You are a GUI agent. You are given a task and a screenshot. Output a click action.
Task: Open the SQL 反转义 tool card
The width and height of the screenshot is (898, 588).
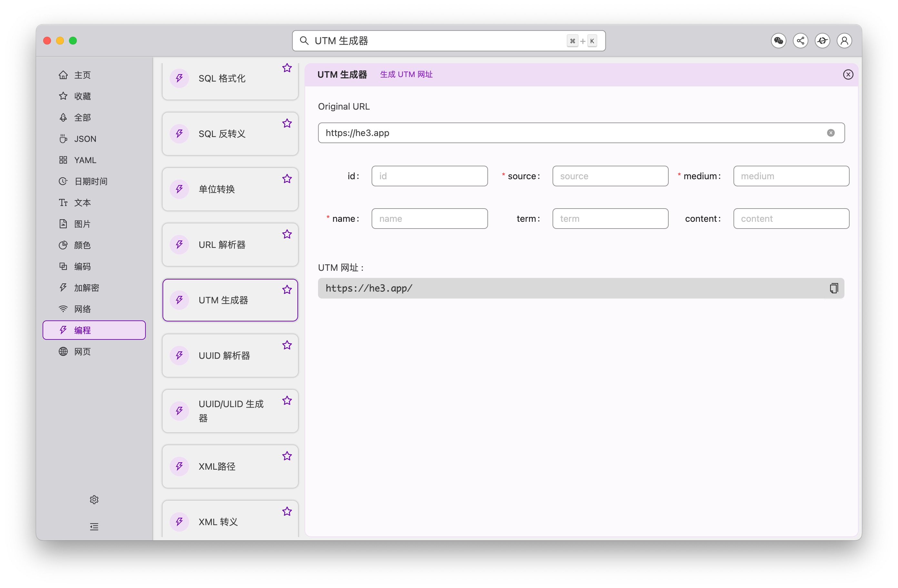(230, 134)
